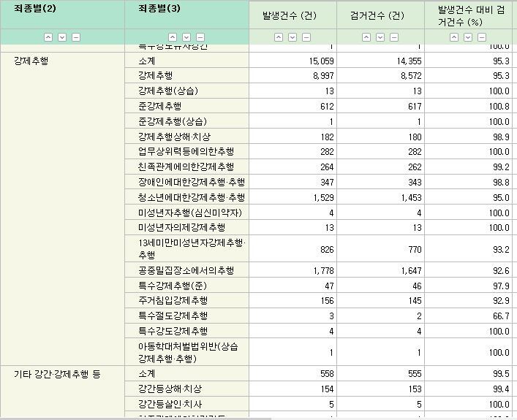
Task: Sort 발생건수 column descending with down arrow
Action: pos(293,37)
